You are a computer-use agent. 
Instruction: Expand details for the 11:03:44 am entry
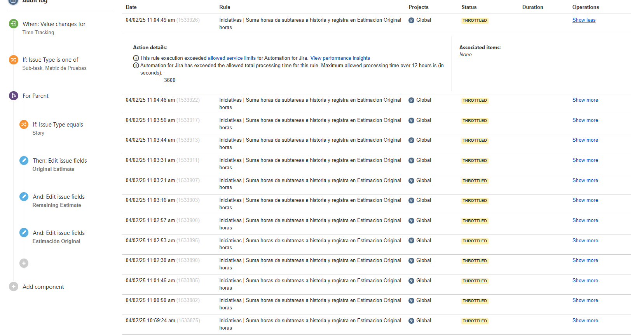585,140
